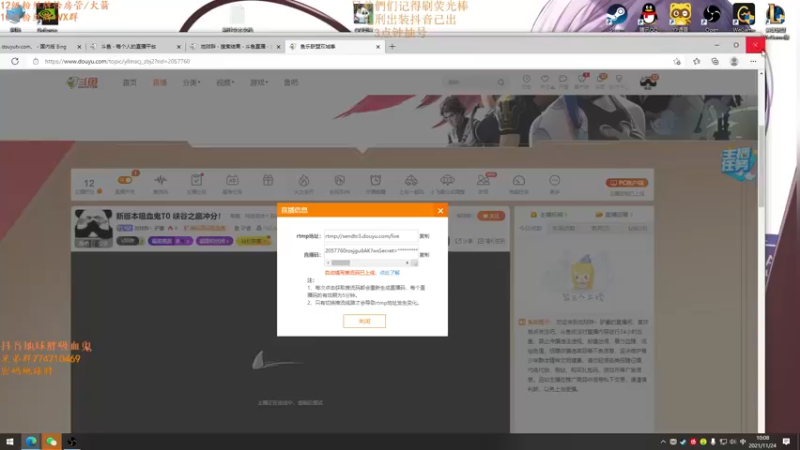Open Microsoft Edge from the taskbar
The image size is (800, 450).
pos(31,441)
